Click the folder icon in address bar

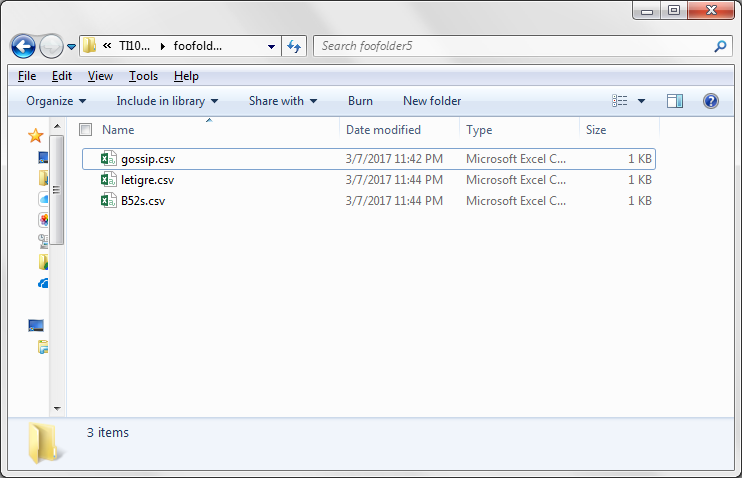coord(89,46)
